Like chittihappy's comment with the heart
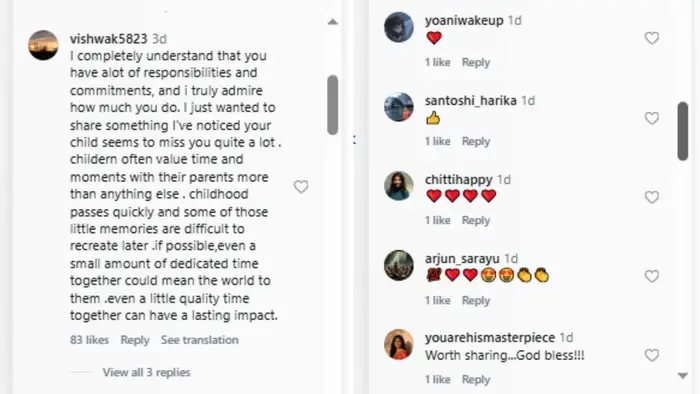Viewport: 700px width, 394px height. point(652,197)
